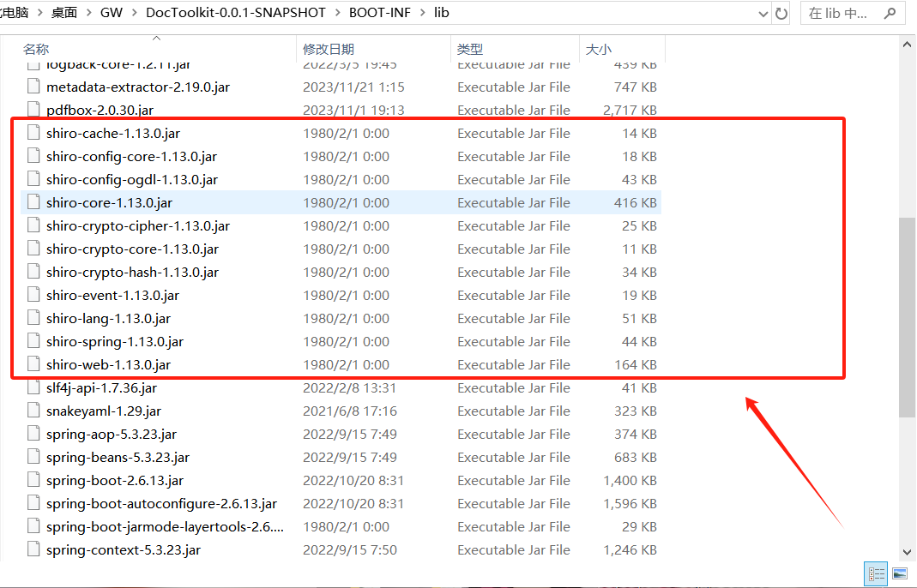
Task: Open address bar history dropdown
Action: [763, 14]
